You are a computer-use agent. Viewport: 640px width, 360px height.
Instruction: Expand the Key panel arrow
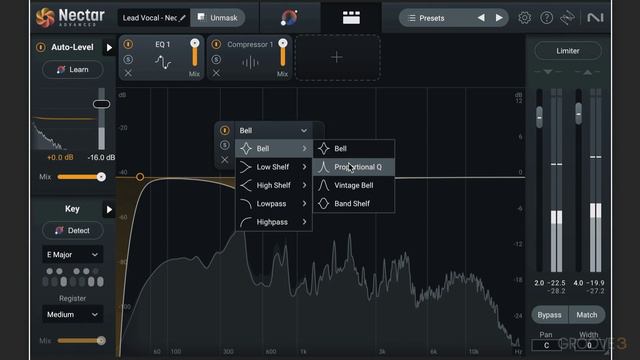[x=109, y=209]
